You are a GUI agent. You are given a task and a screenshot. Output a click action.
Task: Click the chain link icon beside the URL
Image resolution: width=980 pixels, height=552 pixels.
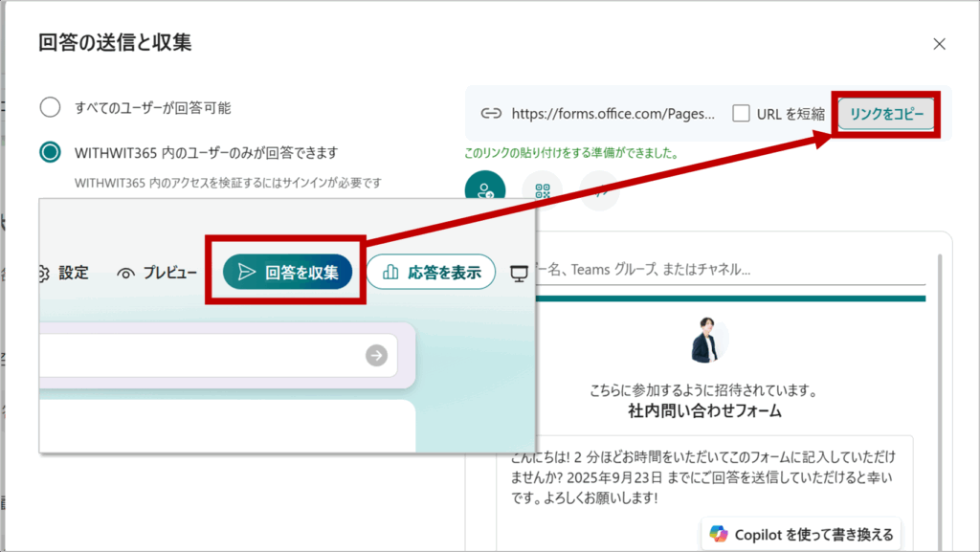[x=490, y=114]
